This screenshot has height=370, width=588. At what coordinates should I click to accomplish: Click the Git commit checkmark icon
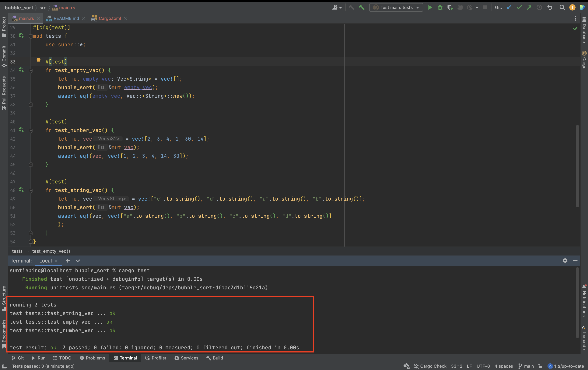point(519,8)
